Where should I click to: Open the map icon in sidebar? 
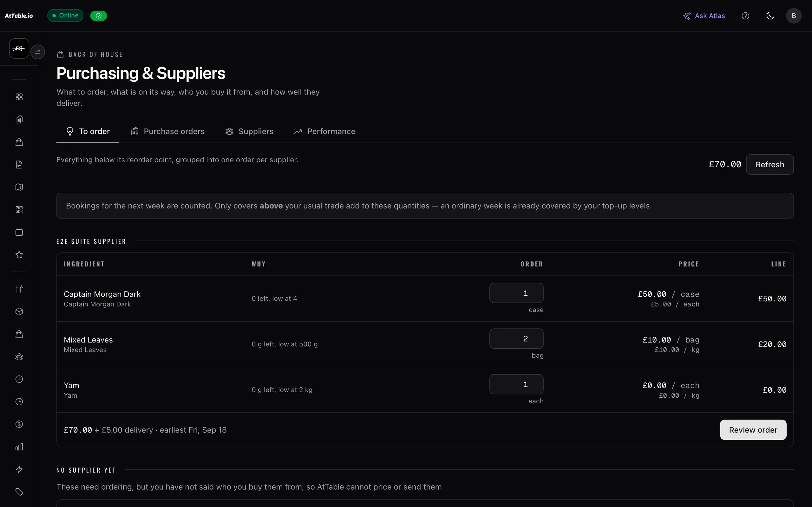19,187
